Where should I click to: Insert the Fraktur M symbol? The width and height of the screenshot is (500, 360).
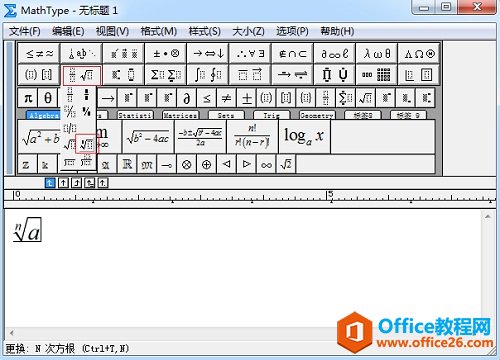click(147, 164)
